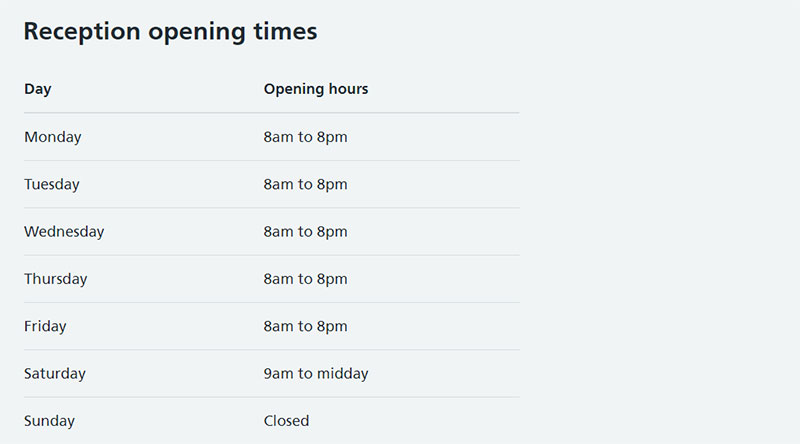Click Monday's 8am to 8pm hours
The width and height of the screenshot is (800, 444).
(306, 137)
